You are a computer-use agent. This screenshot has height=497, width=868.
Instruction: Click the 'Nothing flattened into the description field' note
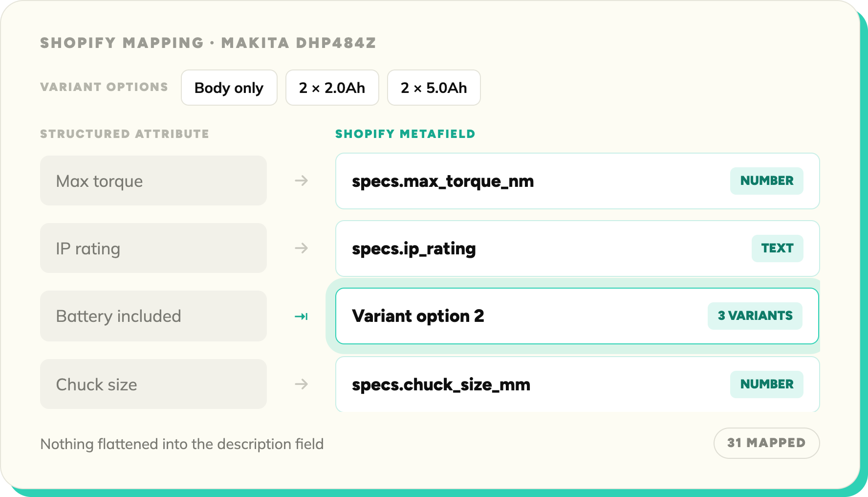pyautogui.click(x=182, y=444)
